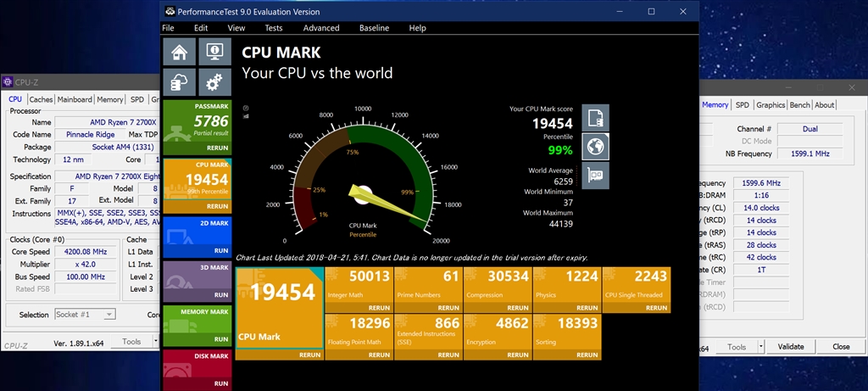This screenshot has width=868, height=391.
Task: Open the settings gears icon
Action: (214, 82)
